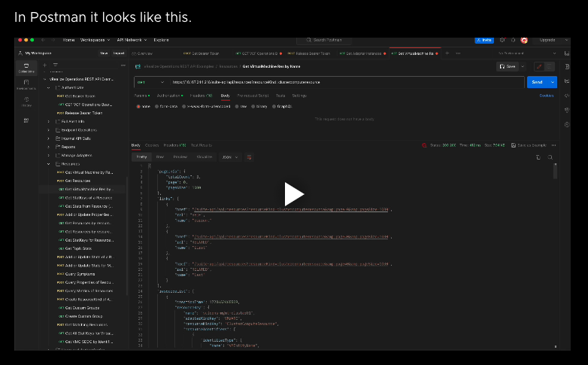Viewport: 588px width, 365px height.
Task: Select the 'none' body type radio button
Action: pos(138,106)
